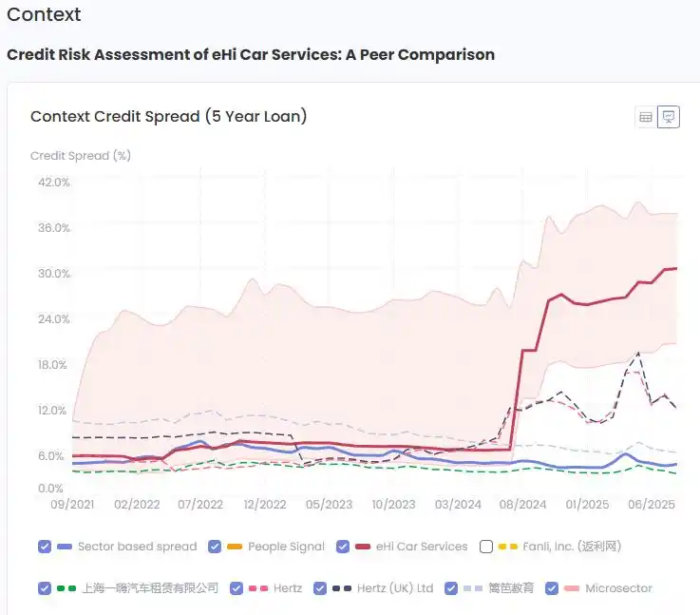This screenshot has width=700, height=615.
Task: Click the pink Microsector legend swatch
Action: coord(572,588)
